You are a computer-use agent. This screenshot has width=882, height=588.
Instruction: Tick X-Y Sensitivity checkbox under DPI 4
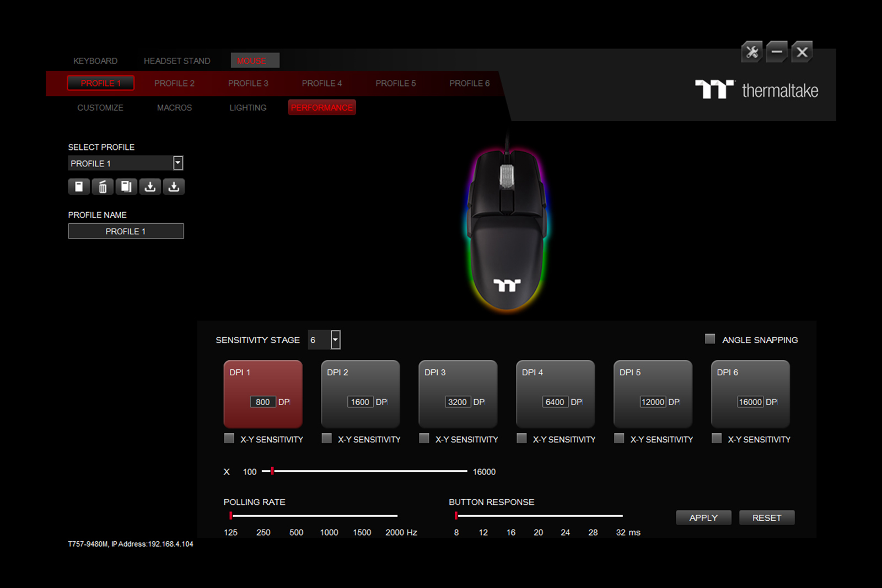[x=521, y=439]
